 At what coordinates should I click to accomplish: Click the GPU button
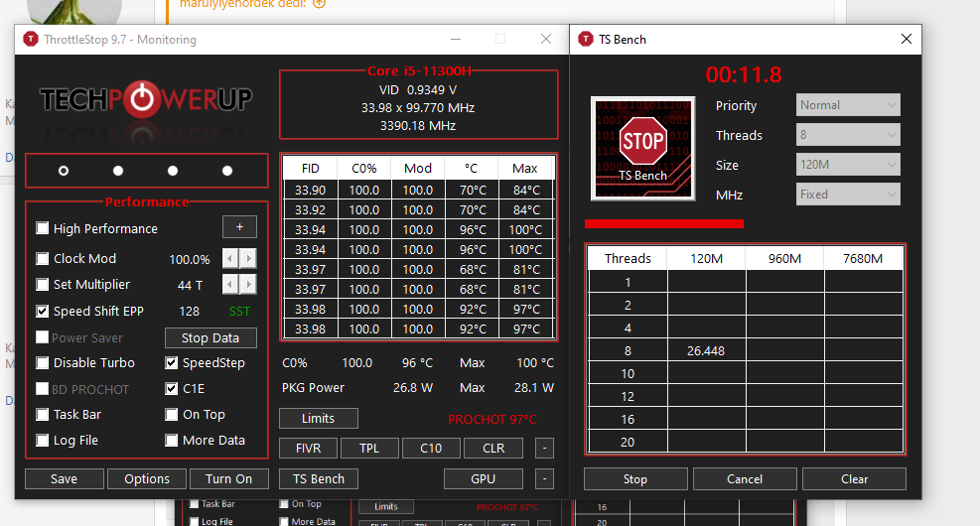point(484,479)
